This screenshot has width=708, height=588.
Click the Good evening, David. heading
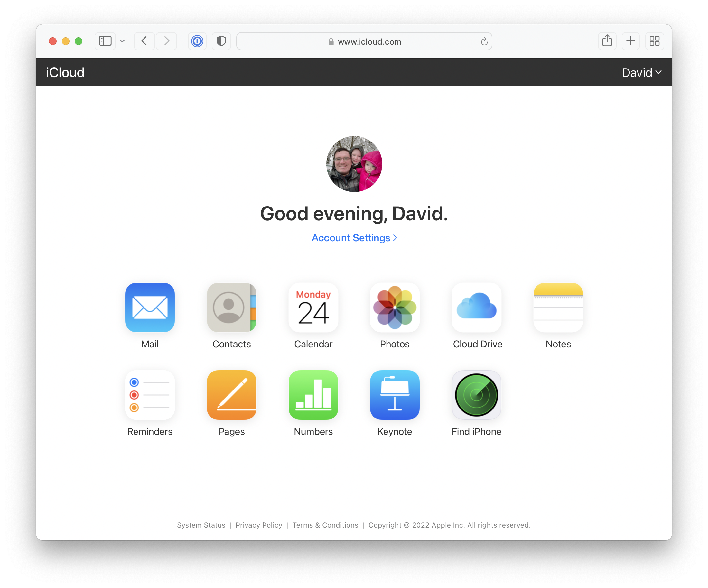tap(354, 214)
